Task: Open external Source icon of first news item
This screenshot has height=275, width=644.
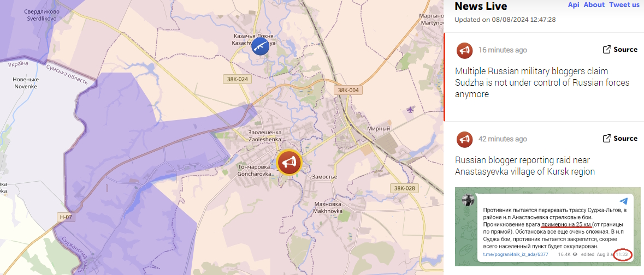Action: coord(607,50)
